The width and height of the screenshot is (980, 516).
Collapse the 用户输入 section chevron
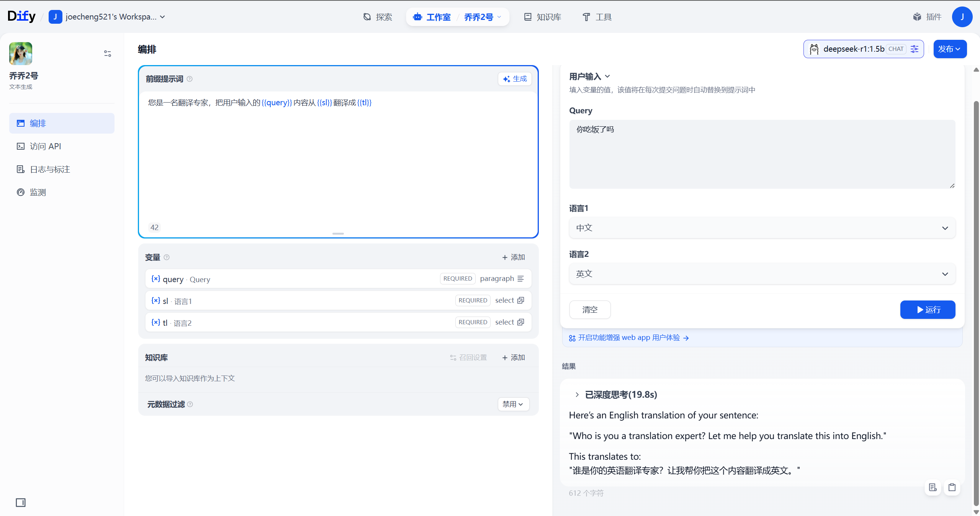[x=607, y=77]
